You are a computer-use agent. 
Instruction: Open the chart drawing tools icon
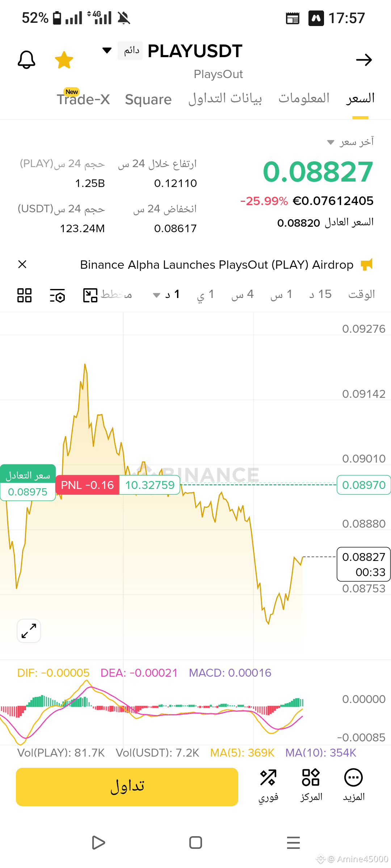coord(90,295)
